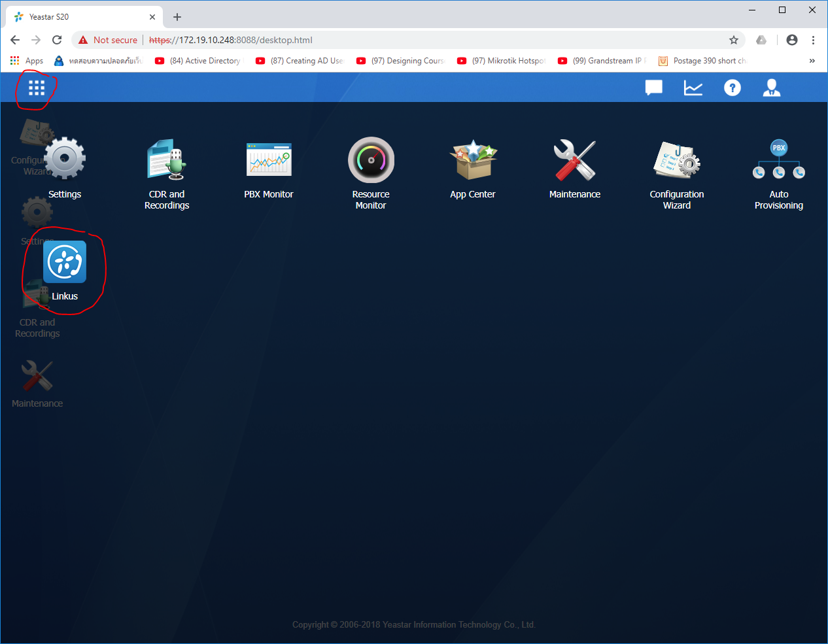Open Chrome profile avatar
Viewport: 828px width, 644px height.
[x=792, y=40]
